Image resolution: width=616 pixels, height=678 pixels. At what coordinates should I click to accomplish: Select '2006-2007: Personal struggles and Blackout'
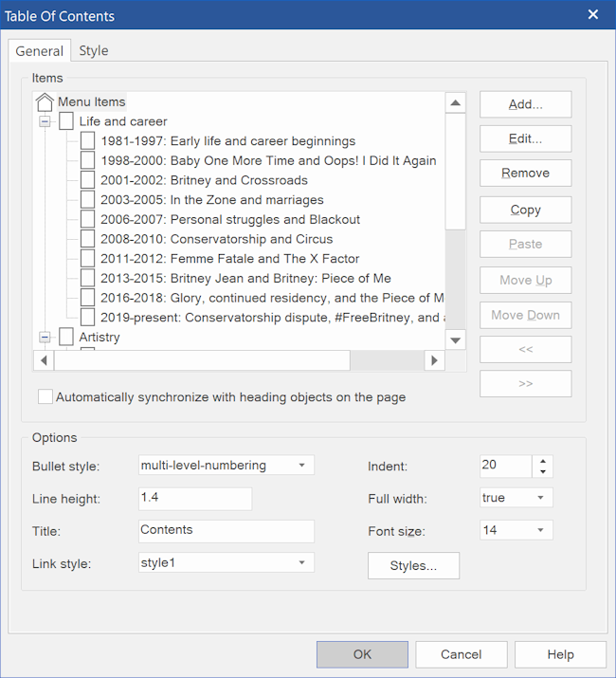tap(230, 220)
